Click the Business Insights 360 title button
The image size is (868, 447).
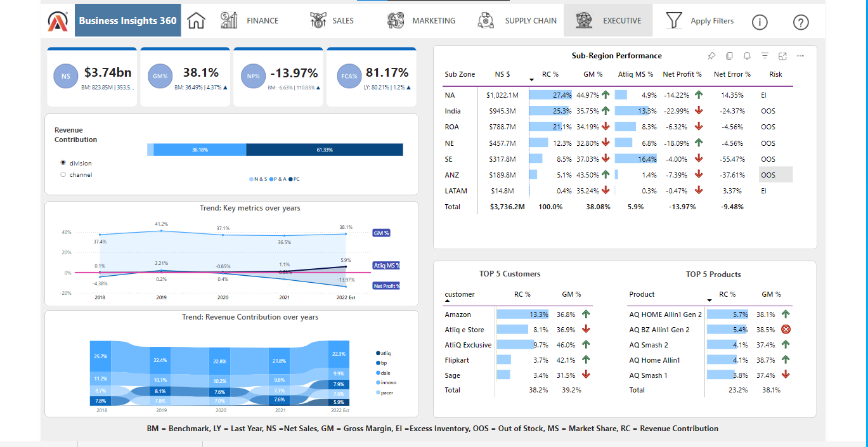point(127,20)
